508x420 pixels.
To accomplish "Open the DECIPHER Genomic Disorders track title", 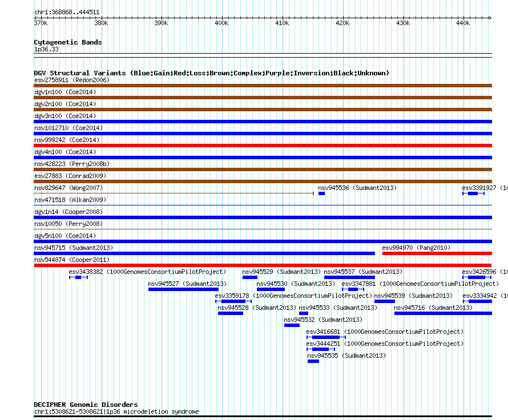I will point(86,405).
